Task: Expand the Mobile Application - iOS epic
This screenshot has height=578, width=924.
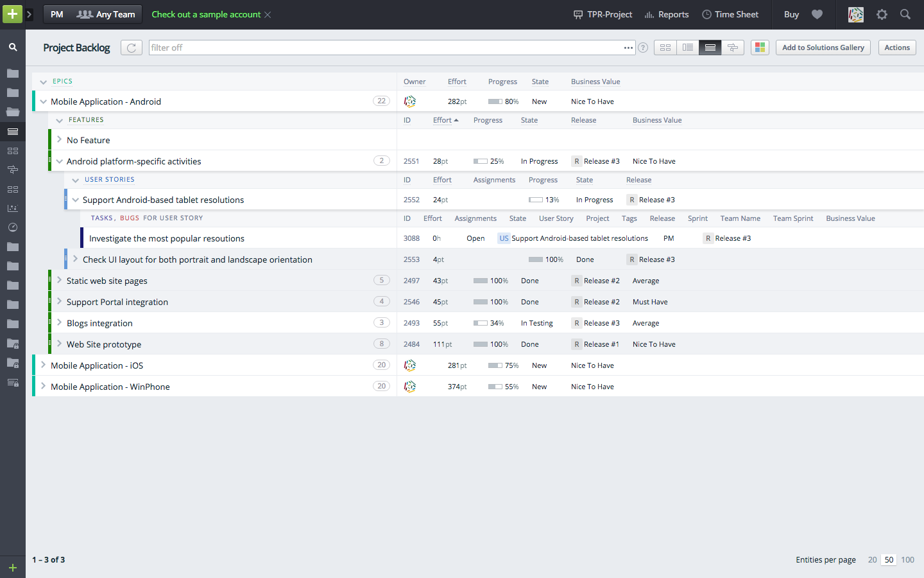Action: [x=42, y=365]
